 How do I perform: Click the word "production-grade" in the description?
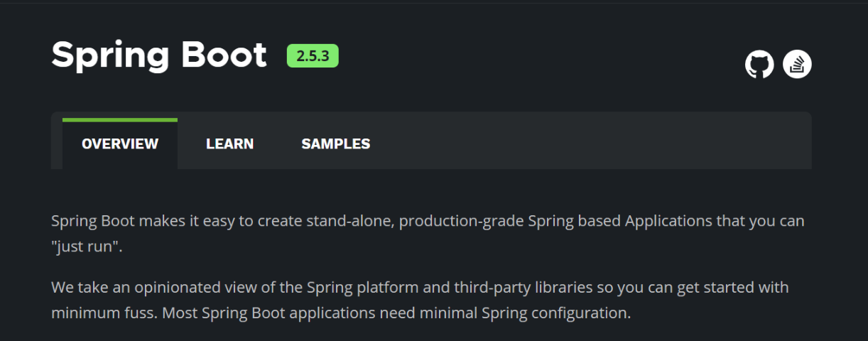pos(462,221)
